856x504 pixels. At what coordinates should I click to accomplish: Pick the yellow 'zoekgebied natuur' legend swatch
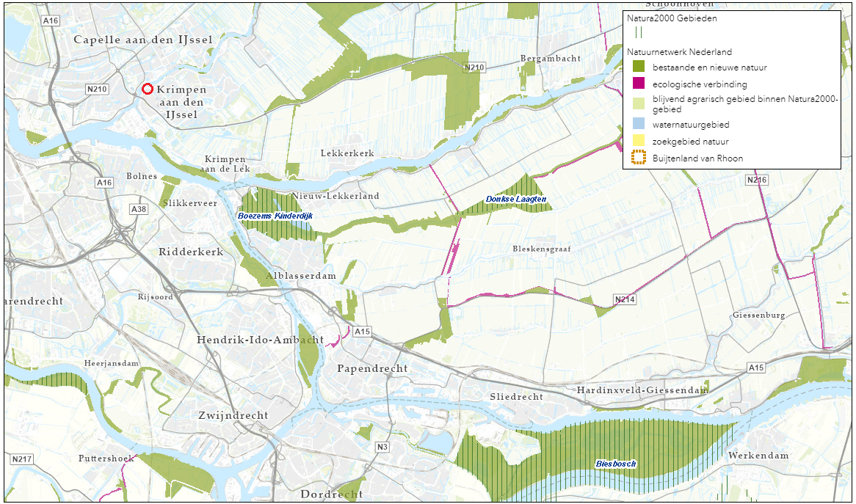[x=639, y=141]
